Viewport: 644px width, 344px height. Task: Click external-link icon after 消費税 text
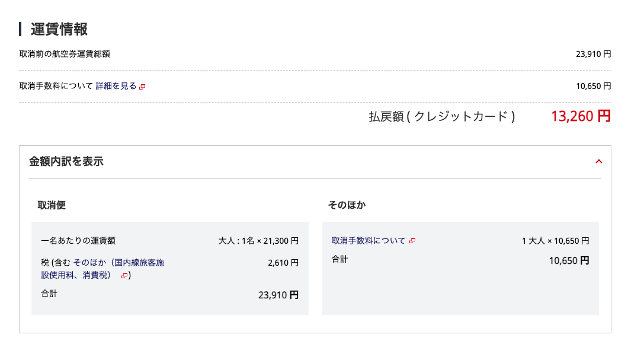pos(124,275)
